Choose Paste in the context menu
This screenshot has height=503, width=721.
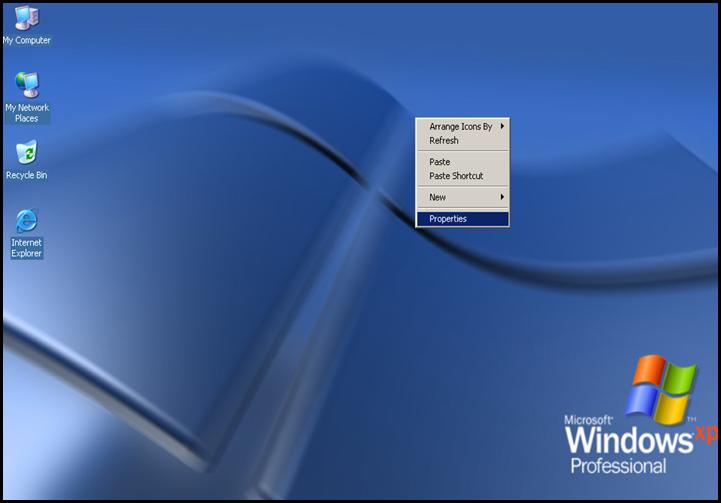(x=440, y=162)
